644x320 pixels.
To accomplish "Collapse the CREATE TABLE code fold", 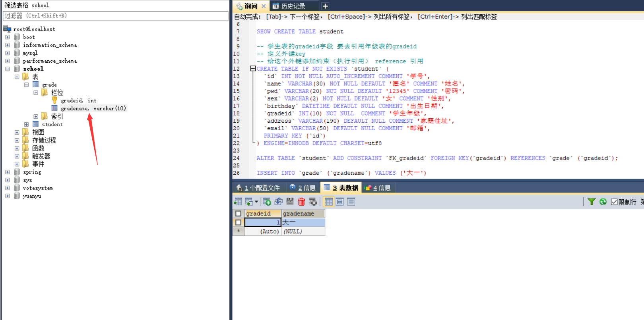I will click(253, 69).
